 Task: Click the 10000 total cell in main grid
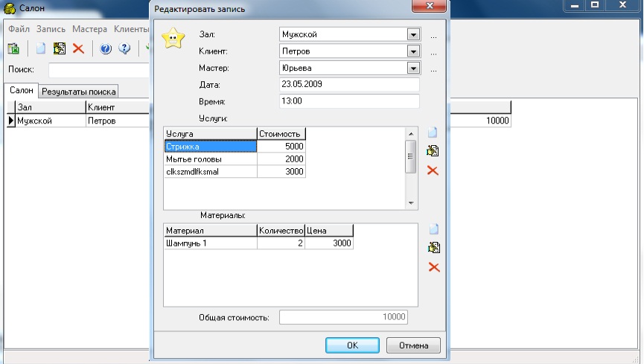coord(480,121)
